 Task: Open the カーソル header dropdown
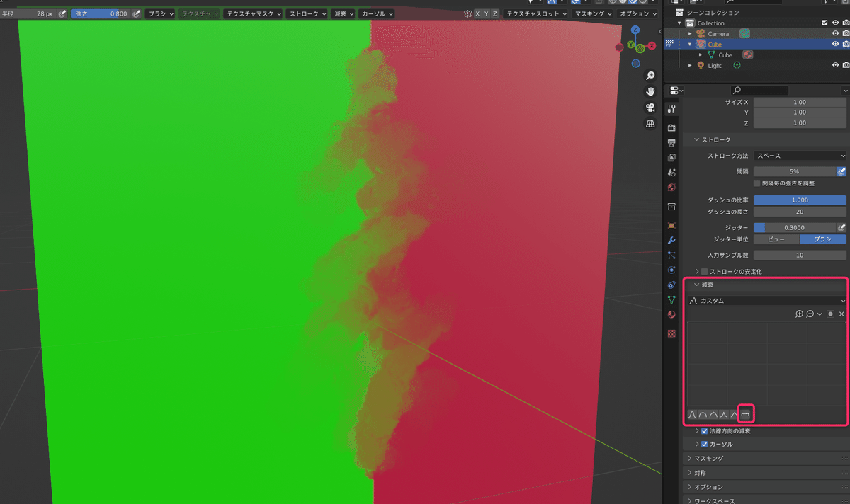click(x=375, y=13)
